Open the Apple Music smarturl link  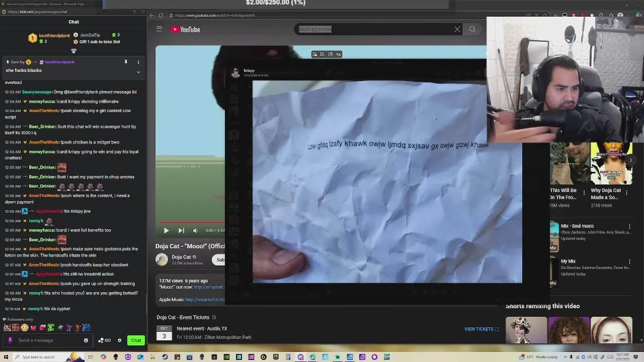click(x=205, y=300)
